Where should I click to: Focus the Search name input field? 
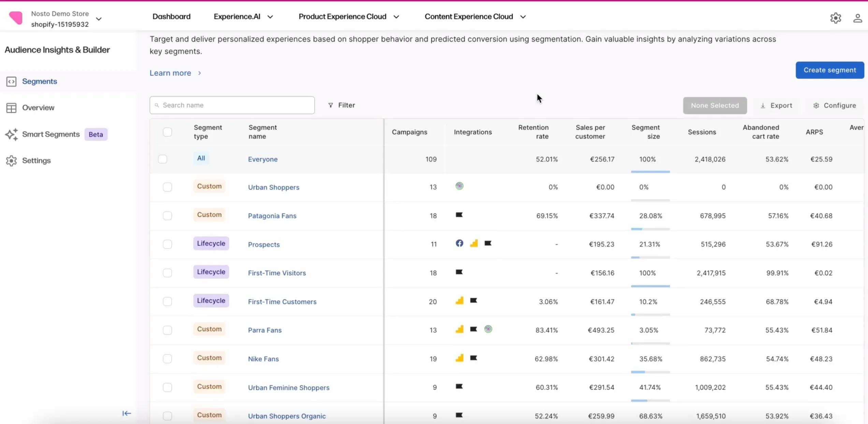232,105
